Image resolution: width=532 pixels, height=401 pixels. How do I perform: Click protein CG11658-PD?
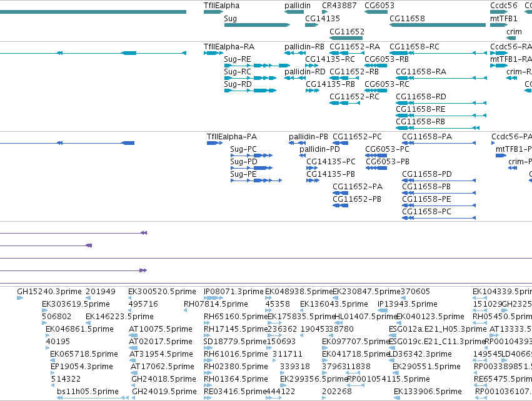[427, 174]
